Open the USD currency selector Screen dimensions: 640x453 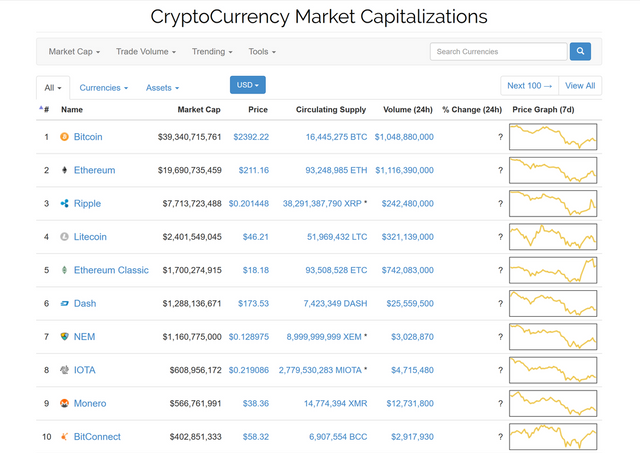[x=247, y=85]
